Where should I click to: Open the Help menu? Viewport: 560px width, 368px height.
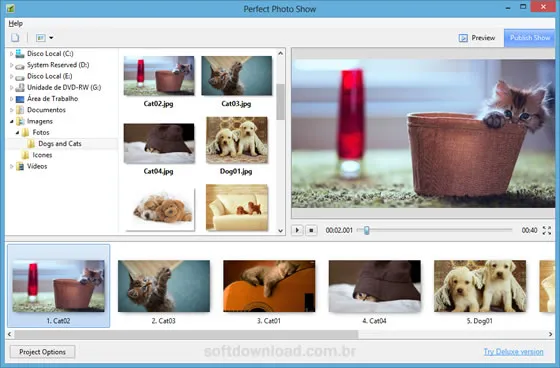click(x=16, y=24)
